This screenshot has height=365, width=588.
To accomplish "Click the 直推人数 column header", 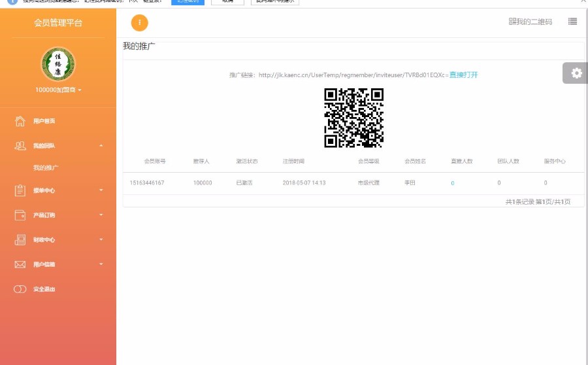I will pos(462,161).
